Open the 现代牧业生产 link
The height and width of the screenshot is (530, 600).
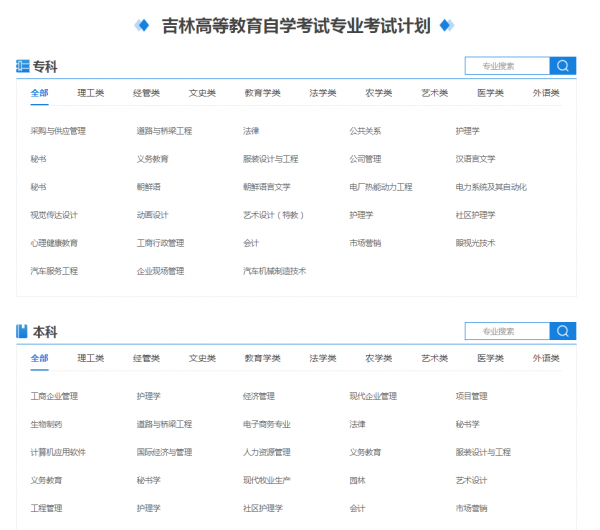267,480
